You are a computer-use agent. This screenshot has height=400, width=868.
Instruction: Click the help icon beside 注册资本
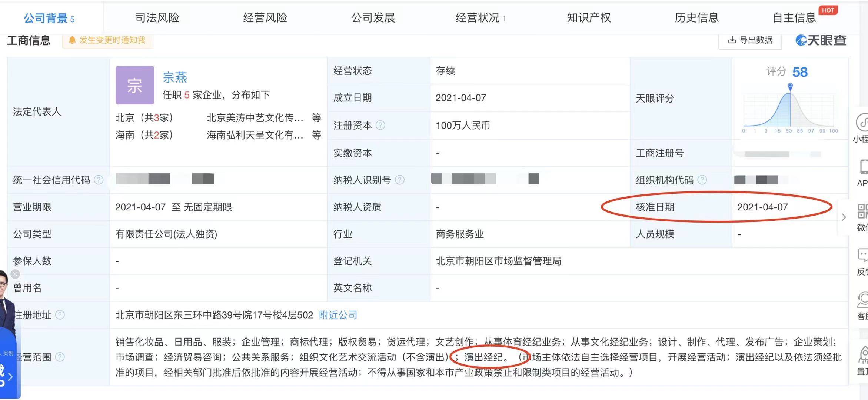point(380,125)
